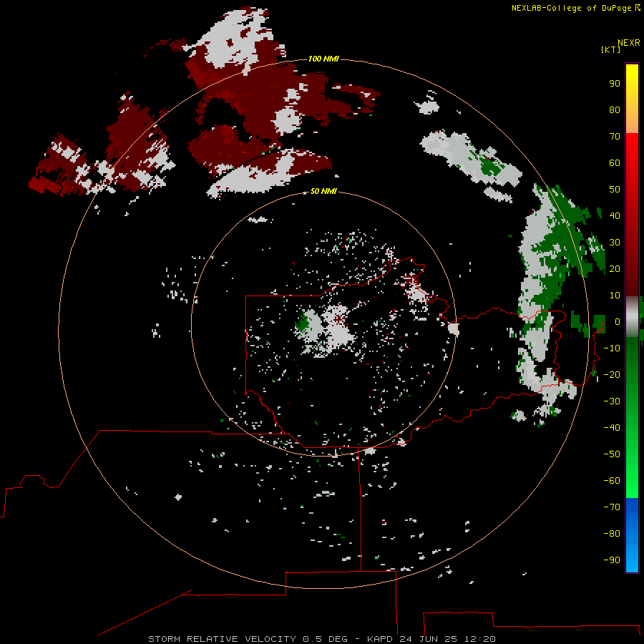Click the NEXLAB-College of DuPage label

[x=575, y=8]
